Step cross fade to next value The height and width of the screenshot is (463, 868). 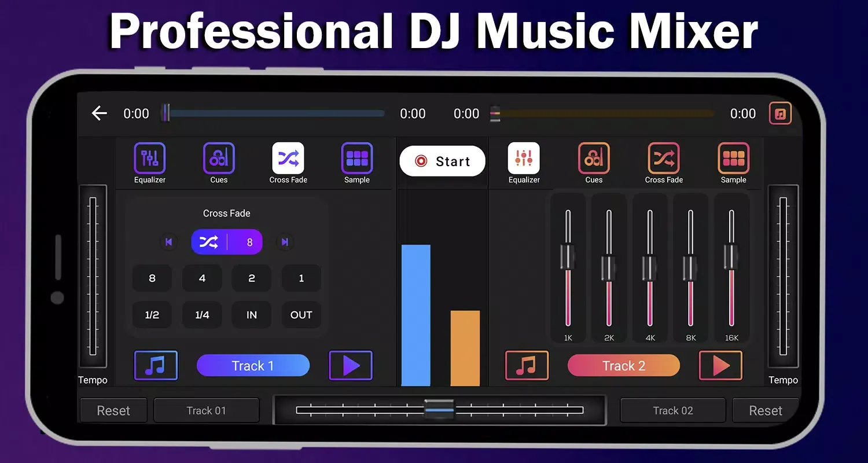(x=285, y=242)
